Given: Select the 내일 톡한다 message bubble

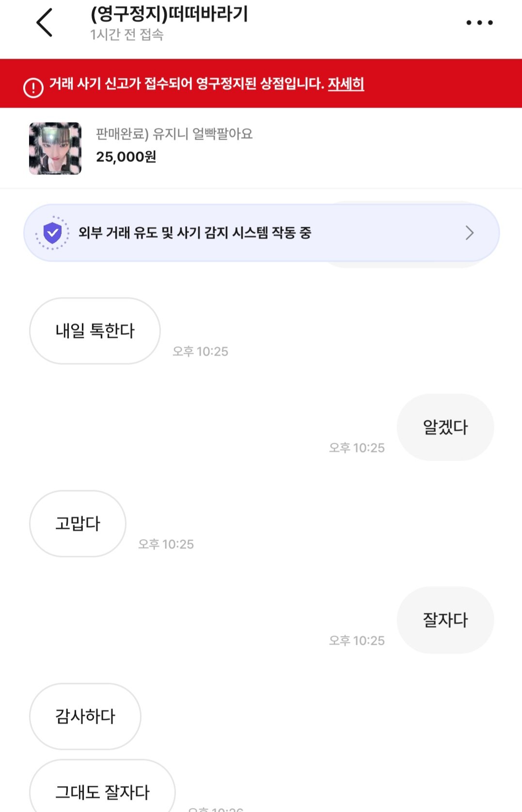Looking at the screenshot, I should coord(95,331).
